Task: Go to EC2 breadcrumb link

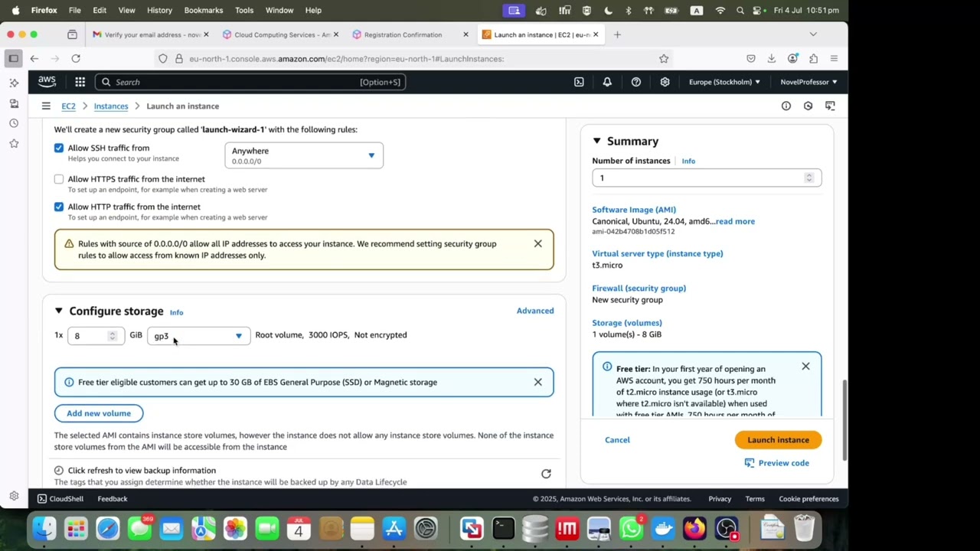Action: [68, 106]
